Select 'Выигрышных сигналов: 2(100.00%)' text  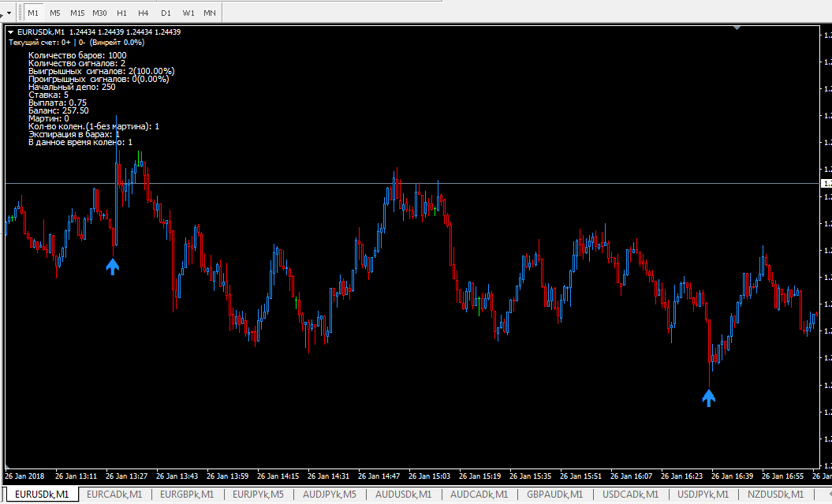pyautogui.click(x=102, y=71)
